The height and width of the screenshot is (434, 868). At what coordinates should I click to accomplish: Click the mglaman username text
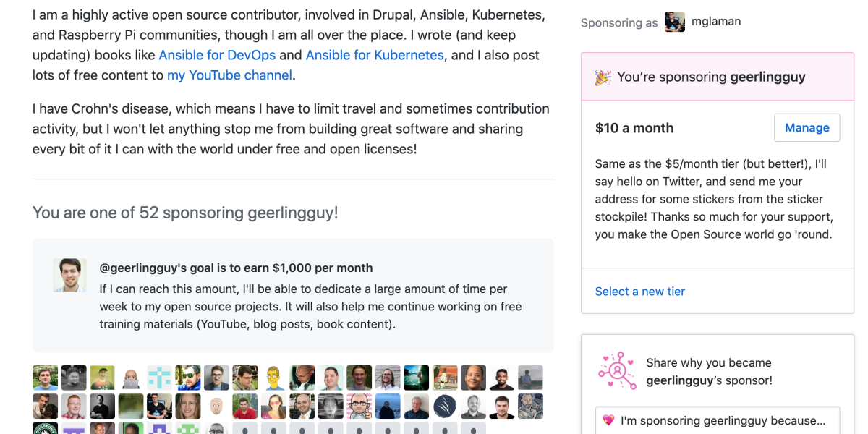(716, 22)
